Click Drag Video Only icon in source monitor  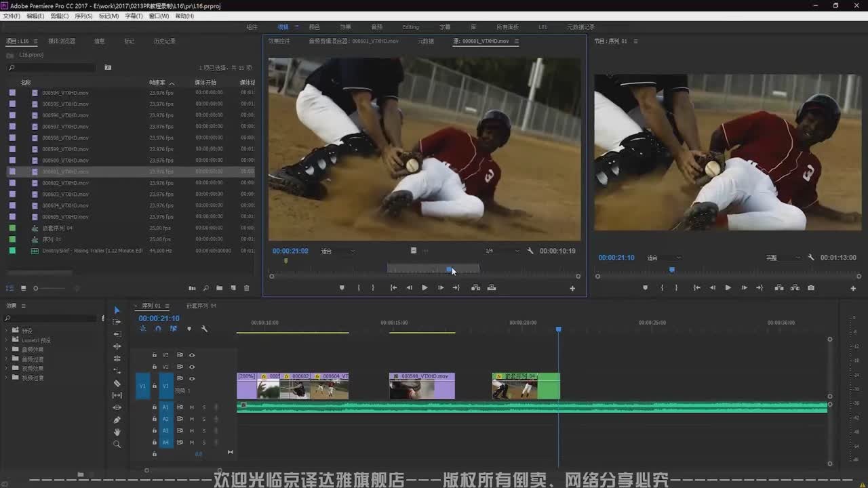(x=413, y=251)
